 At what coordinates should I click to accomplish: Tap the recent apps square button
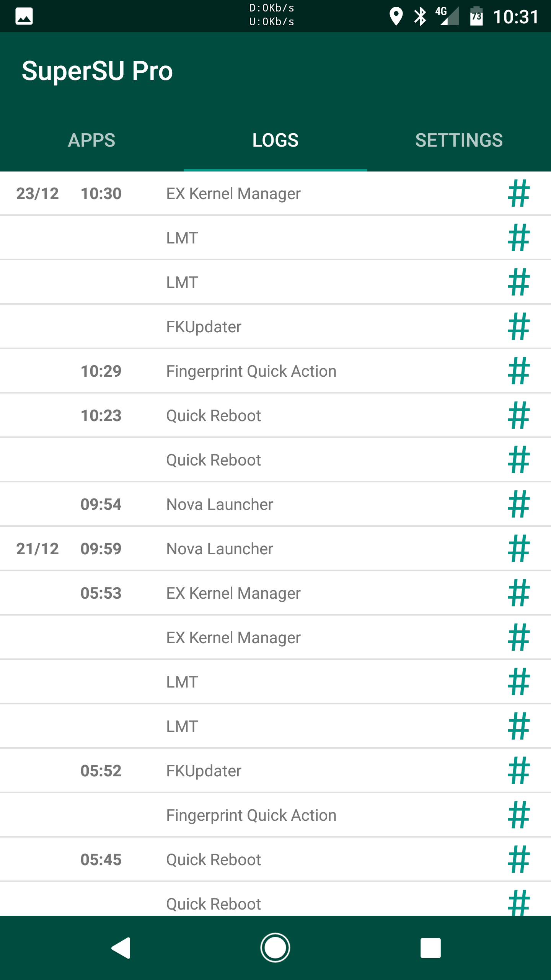430,948
